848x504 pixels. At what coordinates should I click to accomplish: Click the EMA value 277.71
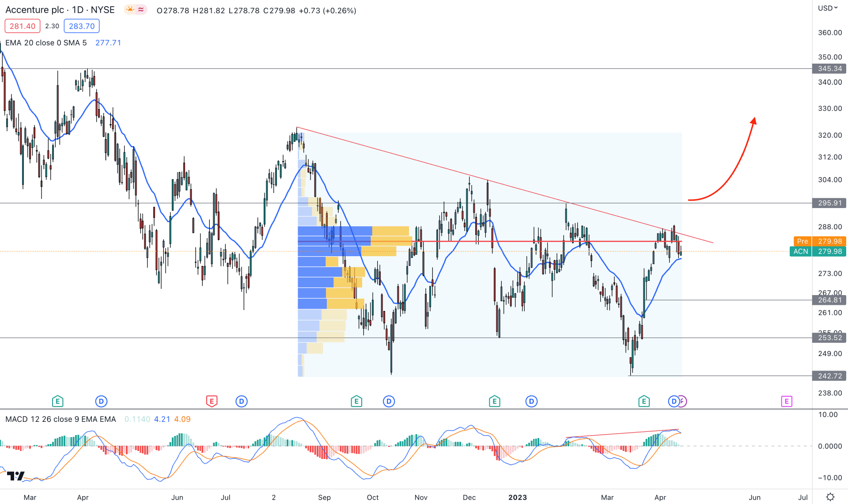click(x=108, y=43)
